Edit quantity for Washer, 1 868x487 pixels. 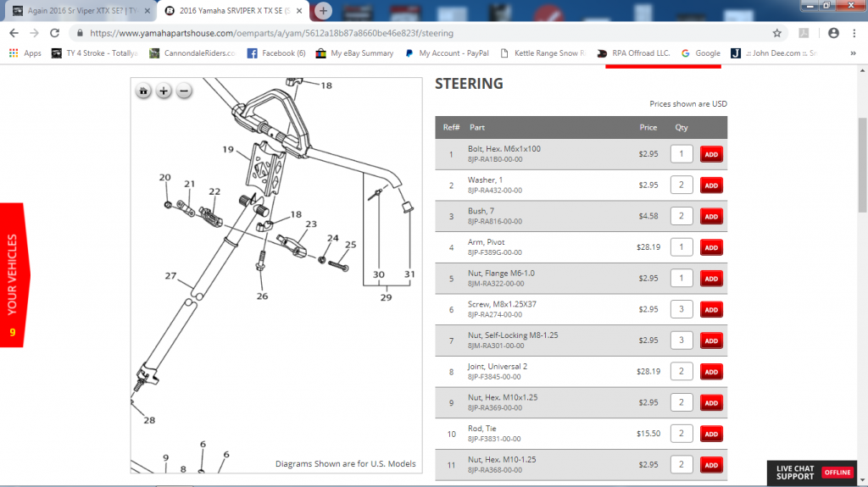tap(682, 185)
